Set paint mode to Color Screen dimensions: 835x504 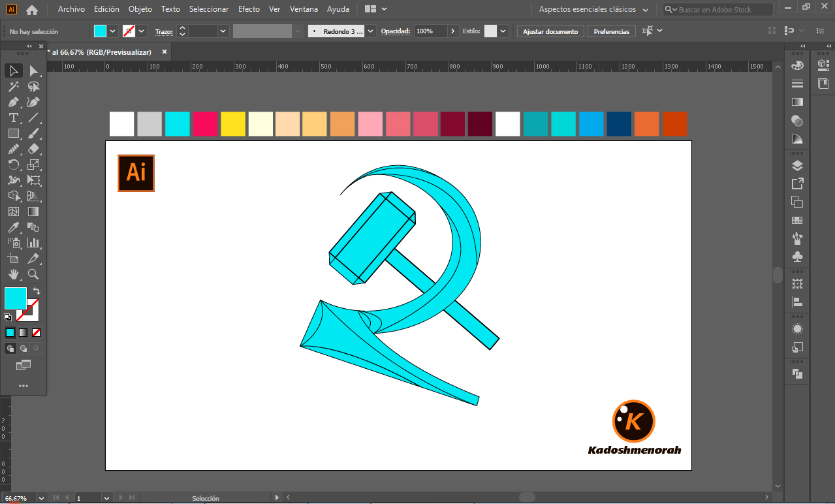(10, 332)
